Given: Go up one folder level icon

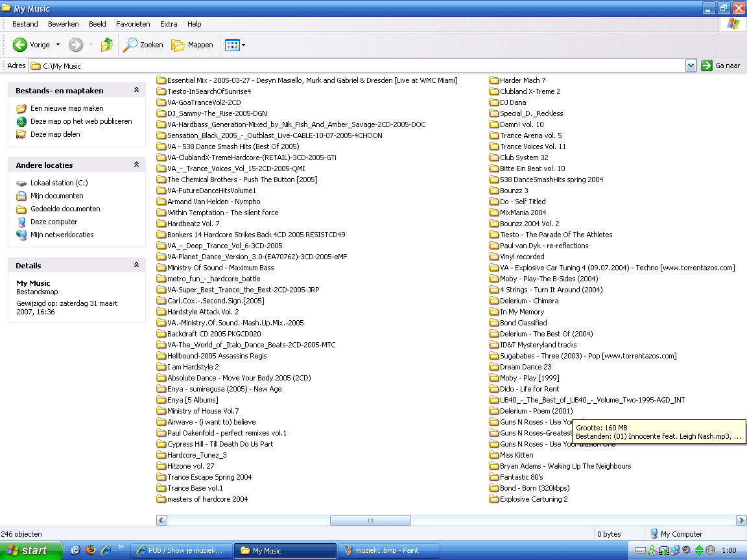Looking at the screenshot, I should [x=107, y=45].
